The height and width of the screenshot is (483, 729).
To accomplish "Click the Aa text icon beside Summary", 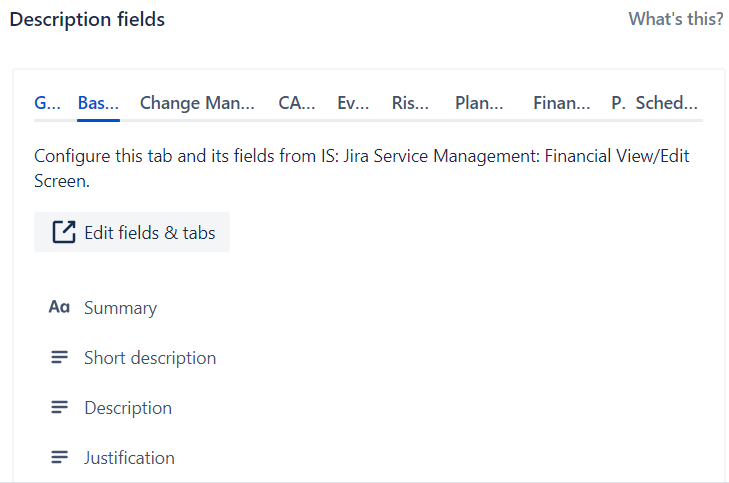I will pos(59,307).
